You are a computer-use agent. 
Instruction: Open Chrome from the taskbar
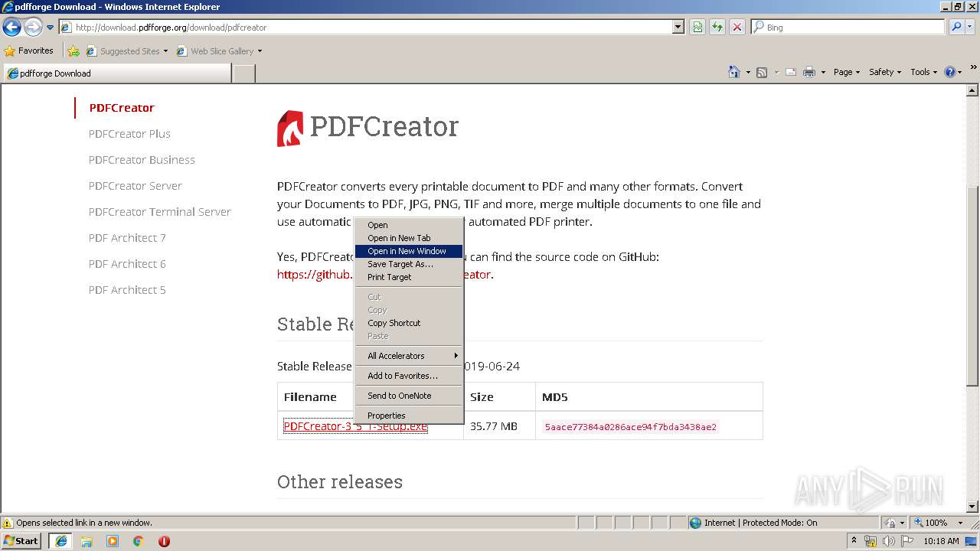pyautogui.click(x=139, y=541)
